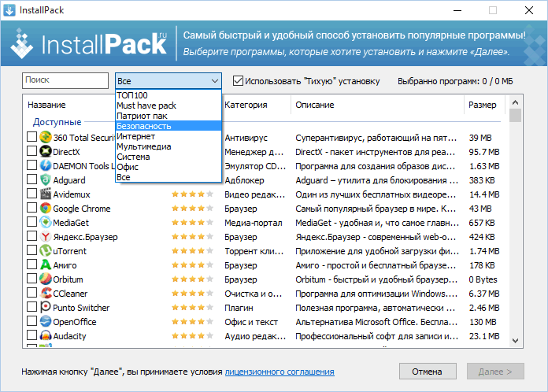The image size is (548, 392).
Task: Choose Безопасность in the category list
Action: click(x=168, y=126)
